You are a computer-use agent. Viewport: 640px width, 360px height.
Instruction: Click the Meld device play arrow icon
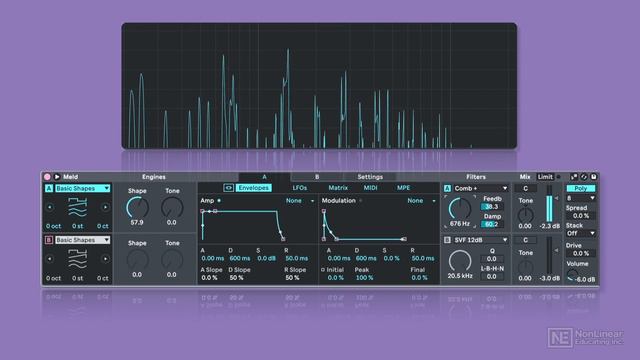(x=57, y=177)
